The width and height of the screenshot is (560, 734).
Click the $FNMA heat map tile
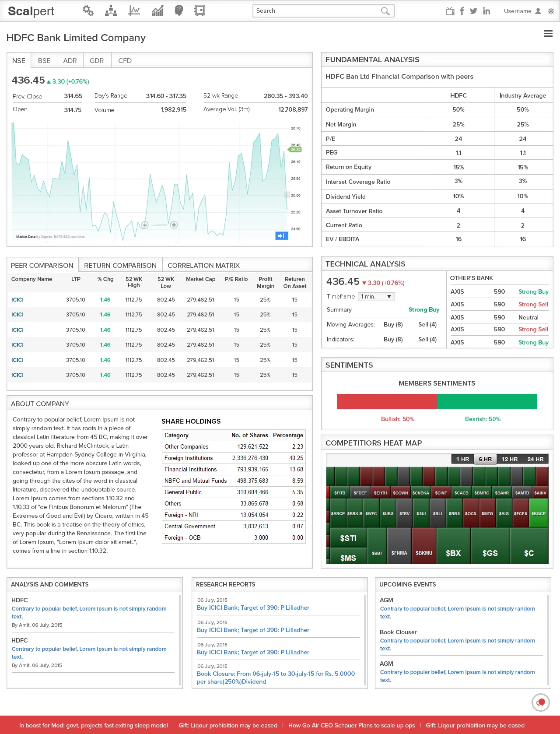coord(399,546)
